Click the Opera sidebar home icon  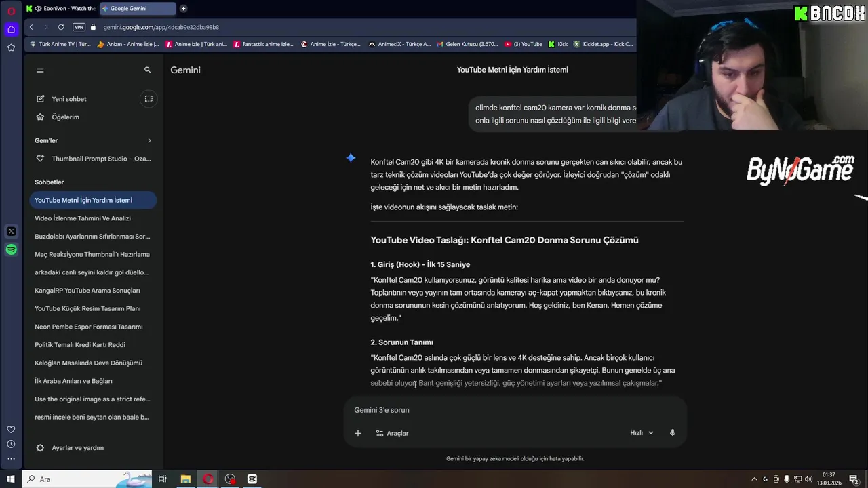11,29
